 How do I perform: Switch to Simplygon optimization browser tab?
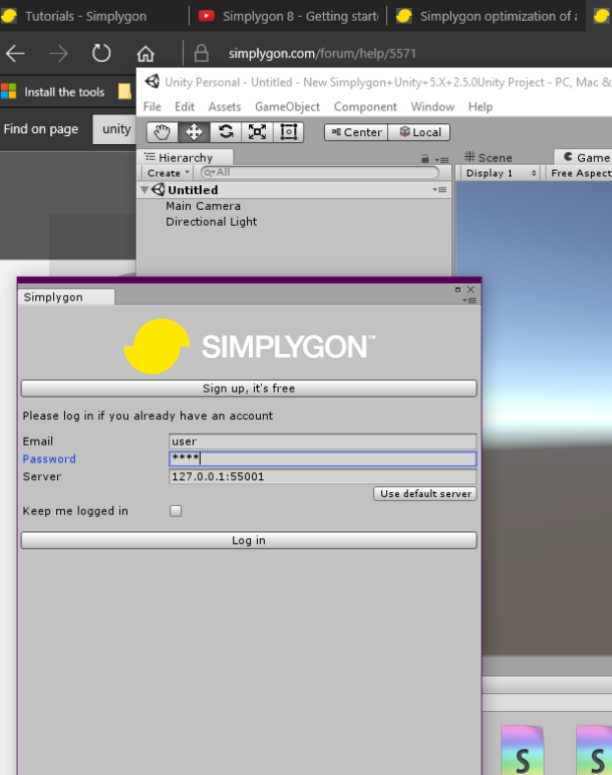tap(487, 16)
